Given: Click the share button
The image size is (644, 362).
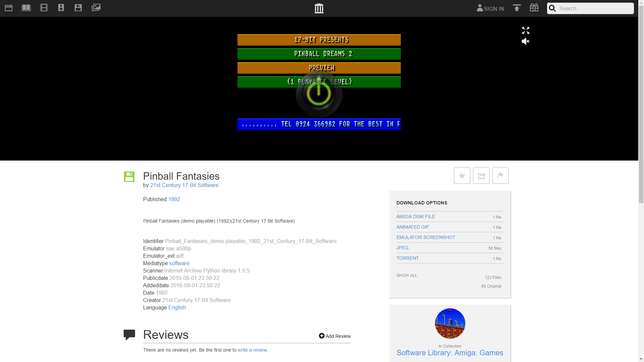Looking at the screenshot, I should 481,176.
